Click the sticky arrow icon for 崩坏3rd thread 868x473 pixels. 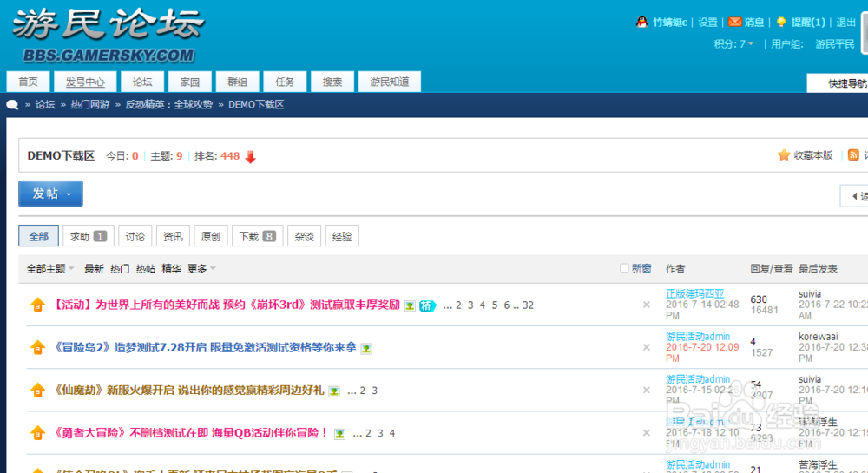37,305
